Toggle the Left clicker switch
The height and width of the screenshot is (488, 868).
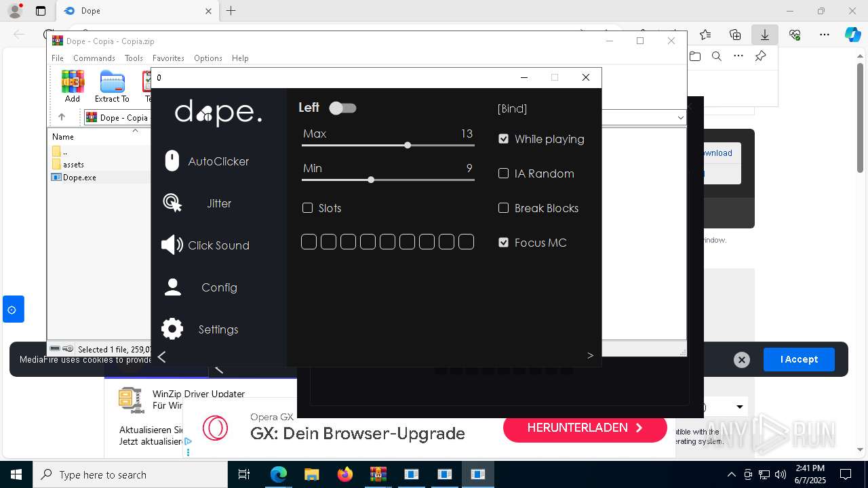click(342, 108)
